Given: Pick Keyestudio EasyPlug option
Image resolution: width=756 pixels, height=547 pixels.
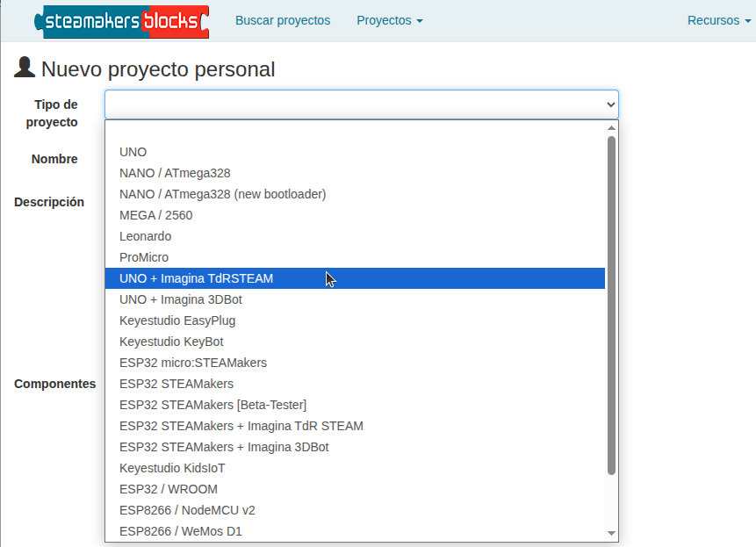Looking at the screenshot, I should 177,320.
